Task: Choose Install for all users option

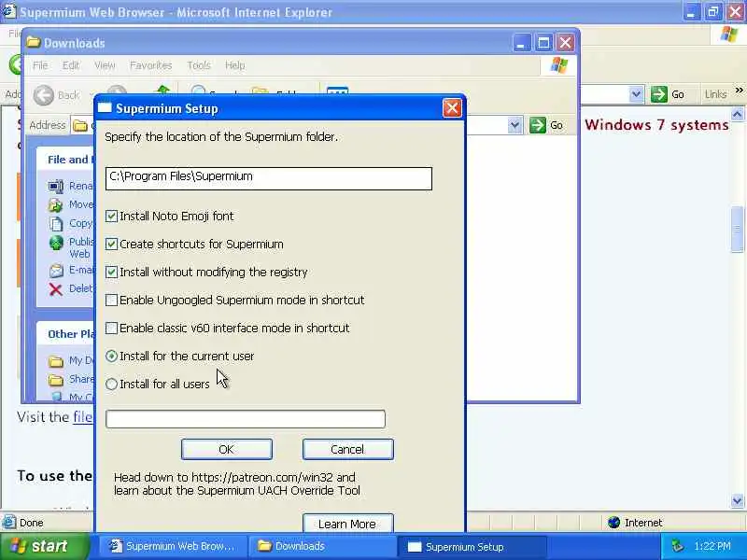Action: click(x=111, y=385)
